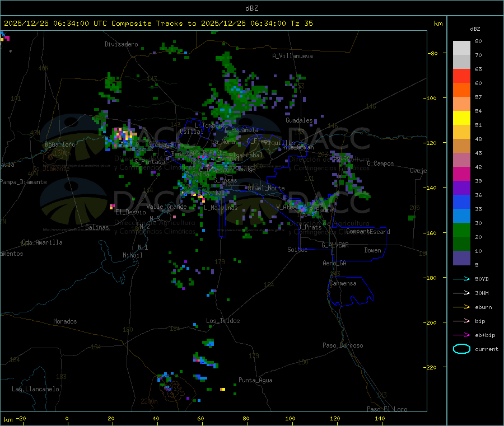Click the 'Valle_Grande' map label
504x426 pixels.
(x=166, y=207)
